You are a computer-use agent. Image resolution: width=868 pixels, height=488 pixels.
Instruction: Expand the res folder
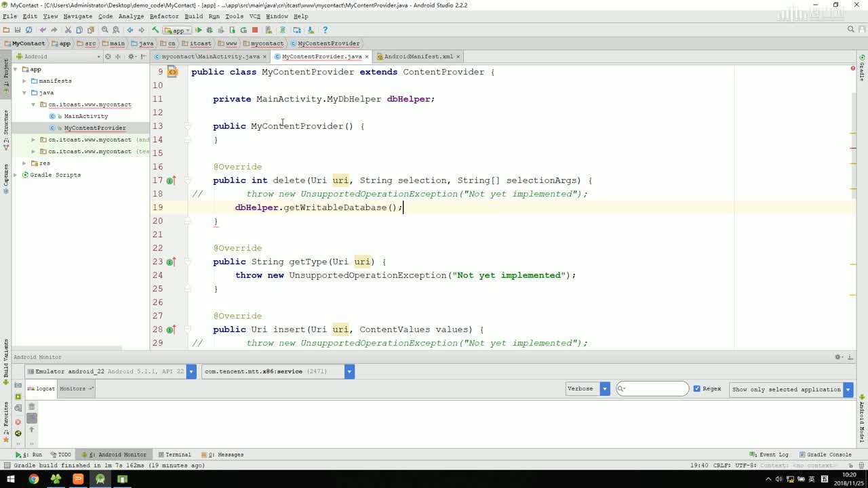coord(24,163)
